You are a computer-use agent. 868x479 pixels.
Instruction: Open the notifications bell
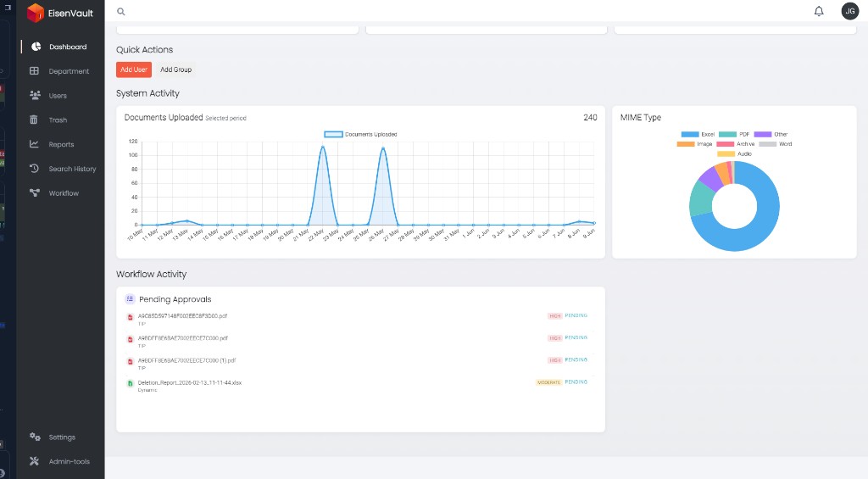819,11
